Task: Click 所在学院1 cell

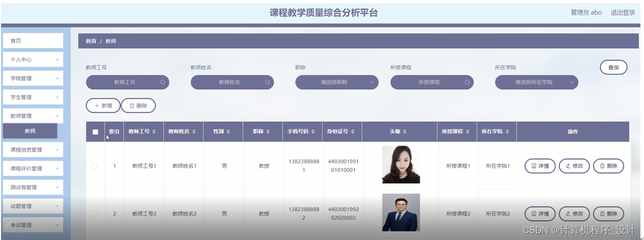Action: click(x=497, y=166)
